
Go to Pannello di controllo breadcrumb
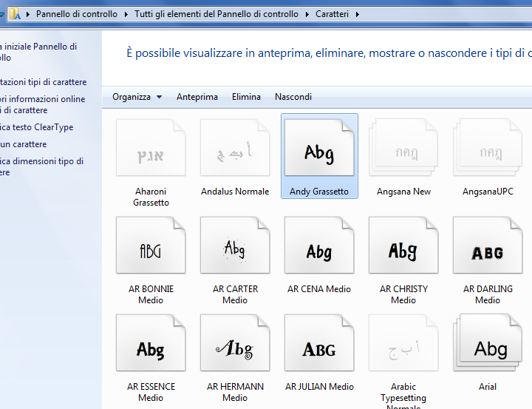pos(77,14)
